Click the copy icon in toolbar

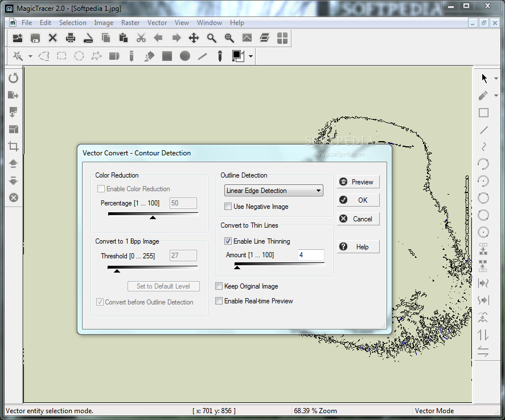[106, 38]
